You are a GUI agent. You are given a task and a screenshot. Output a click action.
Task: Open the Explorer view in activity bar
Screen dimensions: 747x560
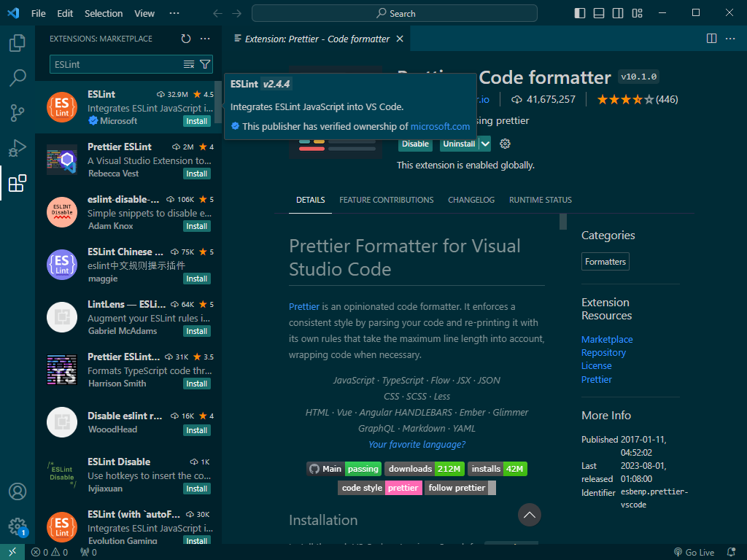tap(18, 43)
